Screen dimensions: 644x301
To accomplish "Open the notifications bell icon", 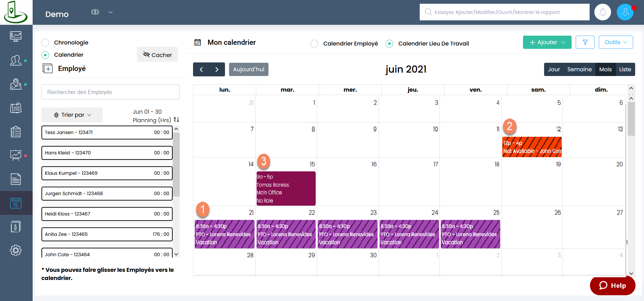I will 603,12.
